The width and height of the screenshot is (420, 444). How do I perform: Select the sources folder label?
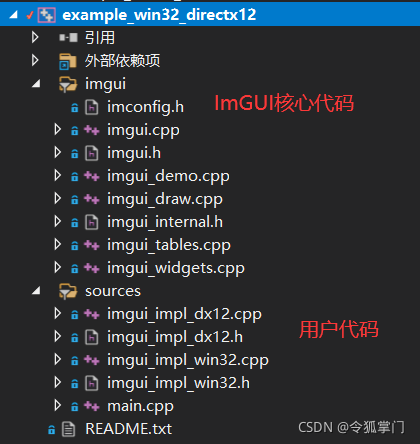pos(113,291)
